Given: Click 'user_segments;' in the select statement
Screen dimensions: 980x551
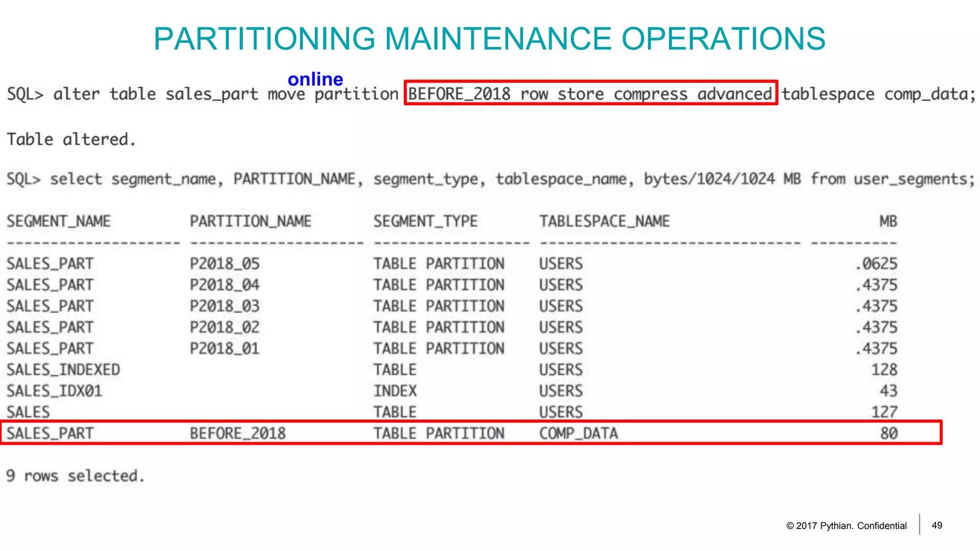Looking at the screenshot, I should coord(914,179).
